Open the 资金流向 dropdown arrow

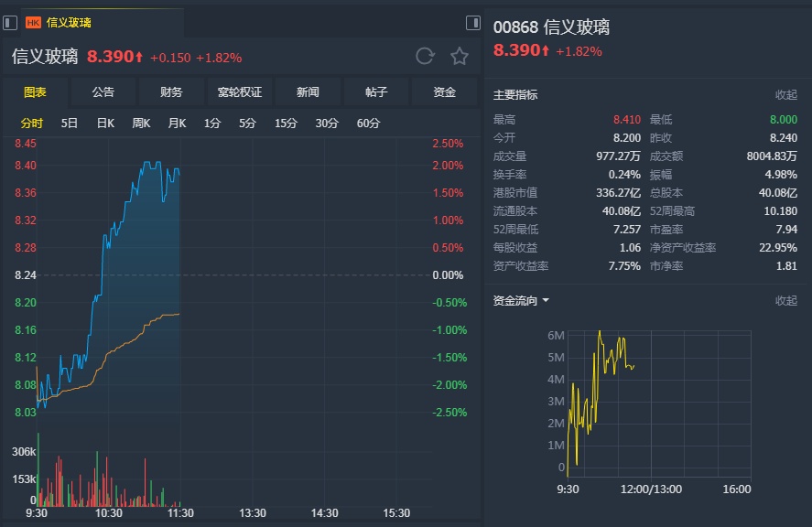(546, 300)
